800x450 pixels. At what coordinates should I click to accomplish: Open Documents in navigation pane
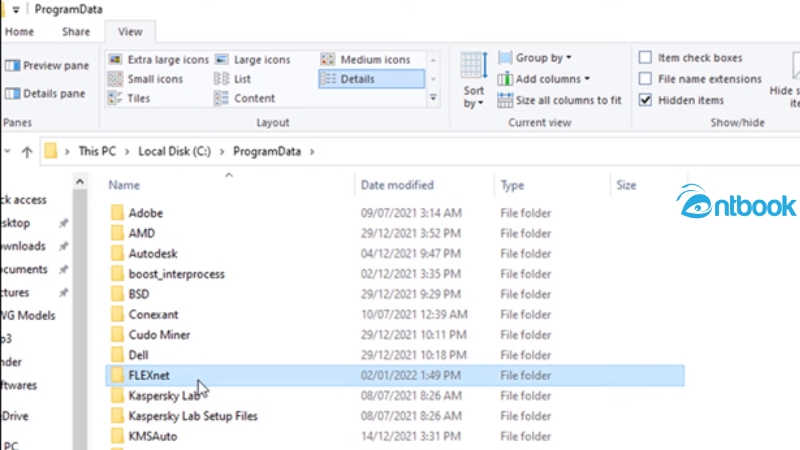tap(24, 269)
